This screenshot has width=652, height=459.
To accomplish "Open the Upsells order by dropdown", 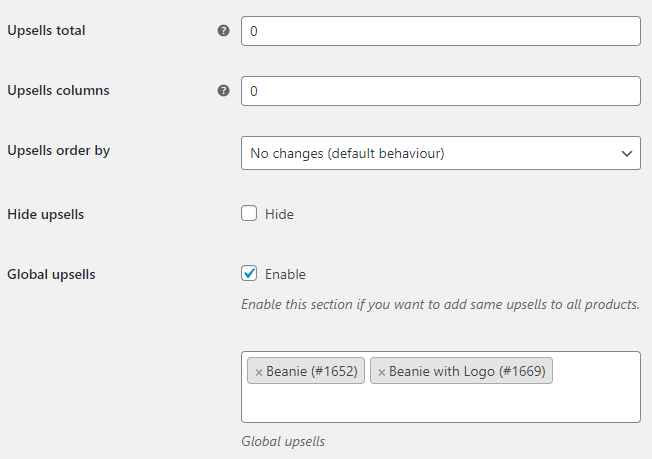I will pos(441,153).
